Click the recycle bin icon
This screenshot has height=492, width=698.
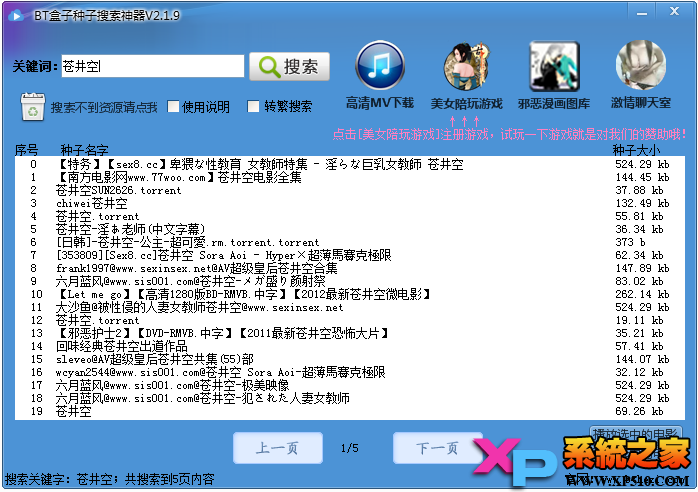point(32,107)
